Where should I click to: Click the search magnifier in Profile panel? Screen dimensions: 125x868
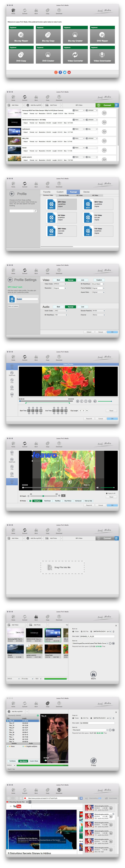[35, 211]
